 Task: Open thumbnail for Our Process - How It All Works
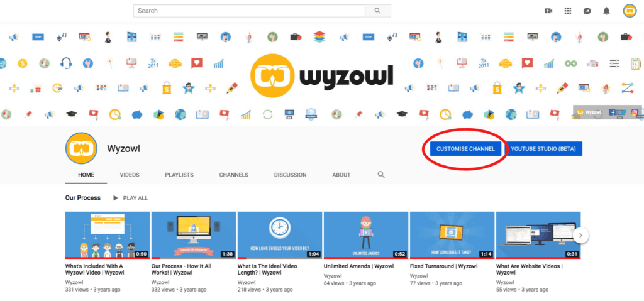(x=194, y=235)
